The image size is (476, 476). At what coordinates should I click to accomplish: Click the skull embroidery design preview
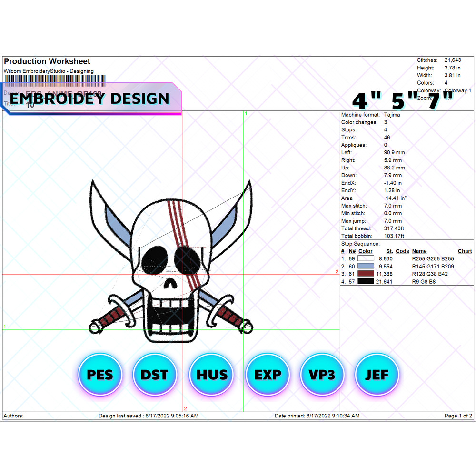[171, 257]
